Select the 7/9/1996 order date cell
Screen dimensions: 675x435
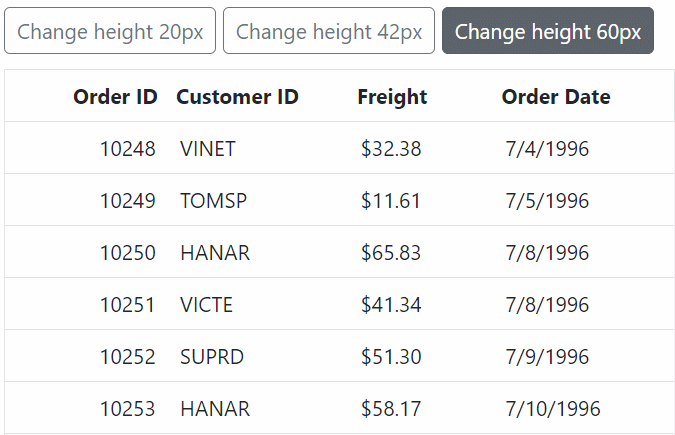tap(547, 357)
